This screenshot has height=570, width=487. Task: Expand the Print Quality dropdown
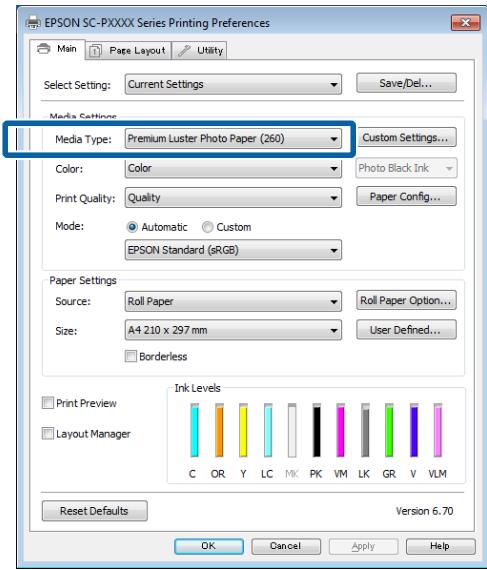click(x=233, y=198)
